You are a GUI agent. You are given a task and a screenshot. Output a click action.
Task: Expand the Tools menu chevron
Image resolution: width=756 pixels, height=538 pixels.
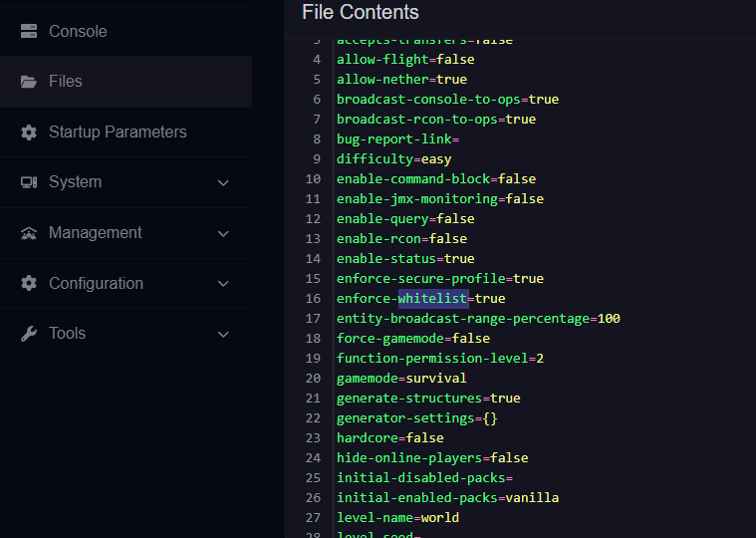[x=223, y=334]
